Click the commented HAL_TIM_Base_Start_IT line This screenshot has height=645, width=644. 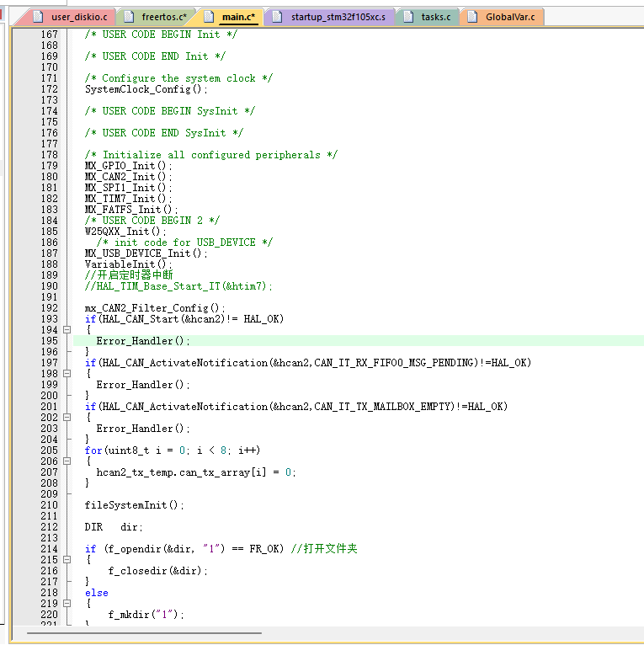[x=178, y=286]
